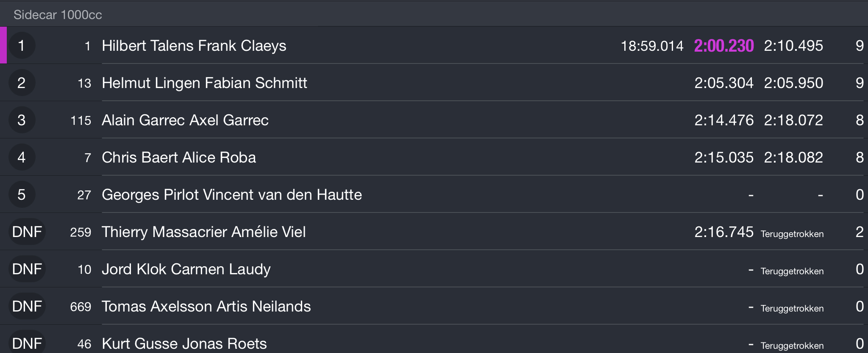Click position 3 circle badge
Image resolution: width=868 pixels, height=353 pixels.
tap(22, 120)
